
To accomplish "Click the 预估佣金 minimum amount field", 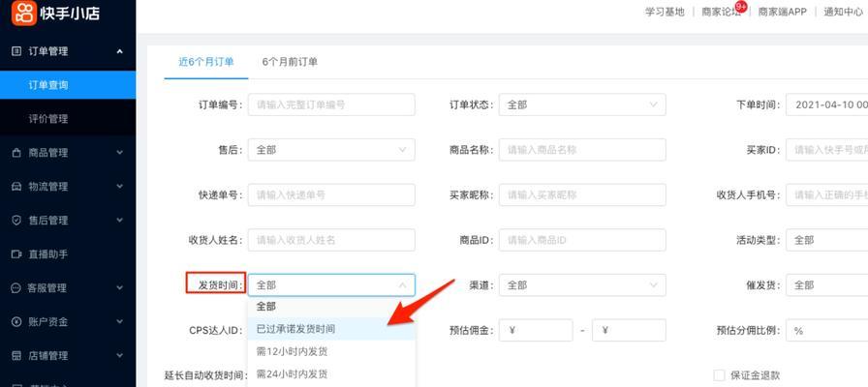I will (x=536, y=331).
